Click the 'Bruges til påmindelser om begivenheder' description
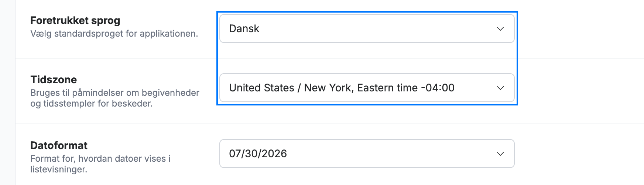Screen dimensions: 644x185 click(115, 92)
